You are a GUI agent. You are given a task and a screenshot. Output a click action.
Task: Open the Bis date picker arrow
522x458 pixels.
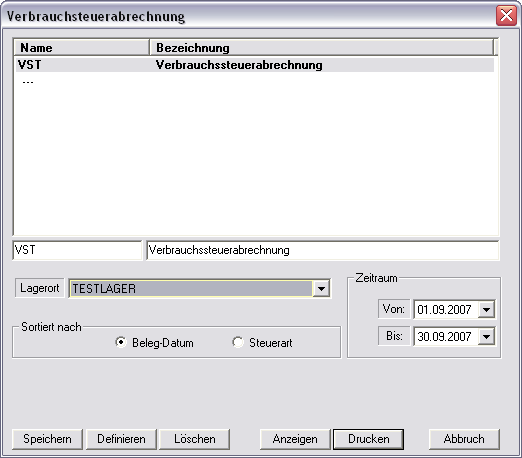[x=486, y=336]
